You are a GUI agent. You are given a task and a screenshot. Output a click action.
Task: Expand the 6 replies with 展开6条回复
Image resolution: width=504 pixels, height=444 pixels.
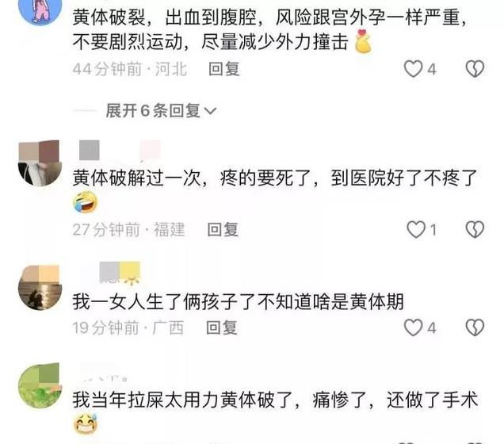(153, 110)
